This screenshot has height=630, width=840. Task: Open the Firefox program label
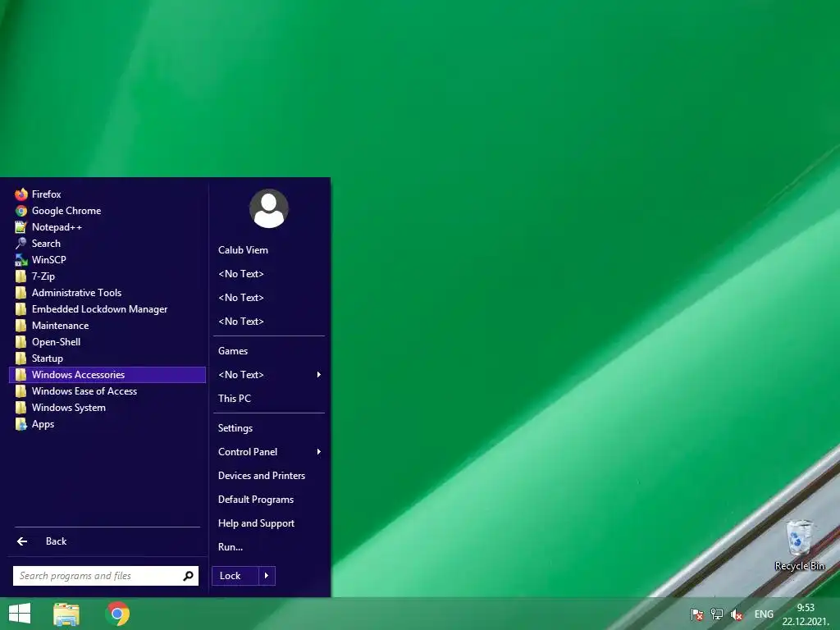[46, 194]
